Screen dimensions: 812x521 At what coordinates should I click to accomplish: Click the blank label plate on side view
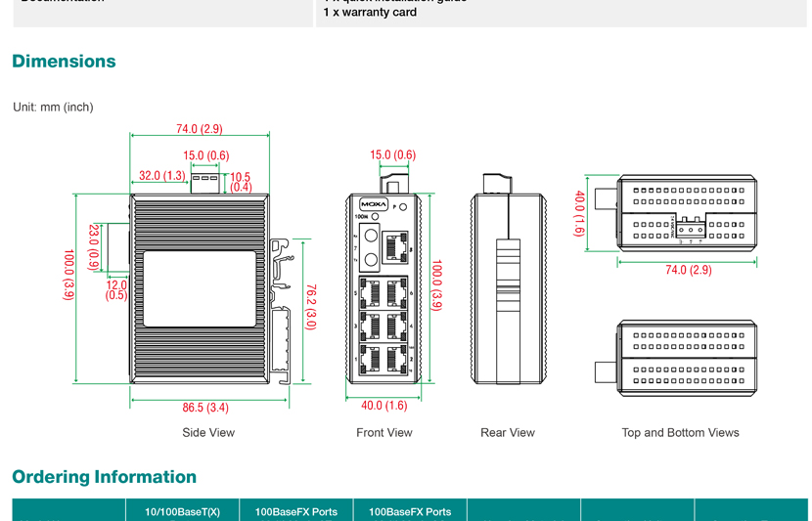click(x=200, y=288)
